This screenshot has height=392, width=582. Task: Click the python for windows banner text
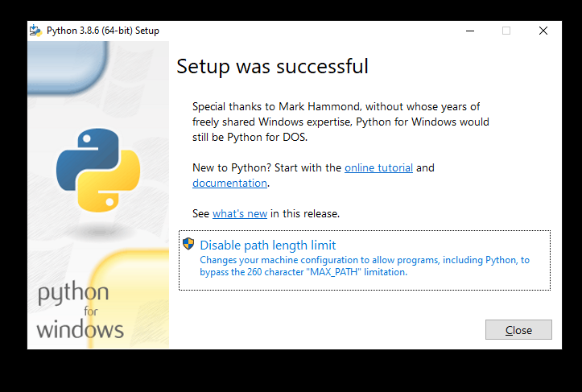pyautogui.click(x=80, y=310)
